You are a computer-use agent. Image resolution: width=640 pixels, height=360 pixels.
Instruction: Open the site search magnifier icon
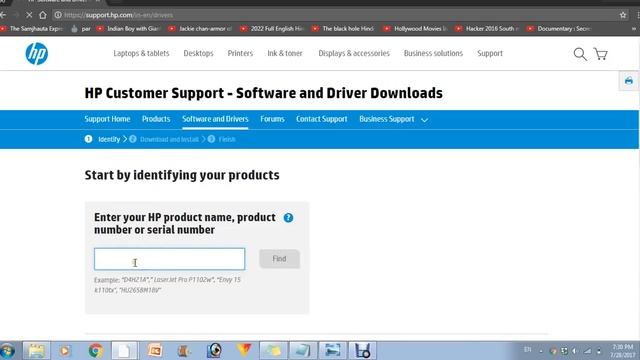tap(580, 54)
